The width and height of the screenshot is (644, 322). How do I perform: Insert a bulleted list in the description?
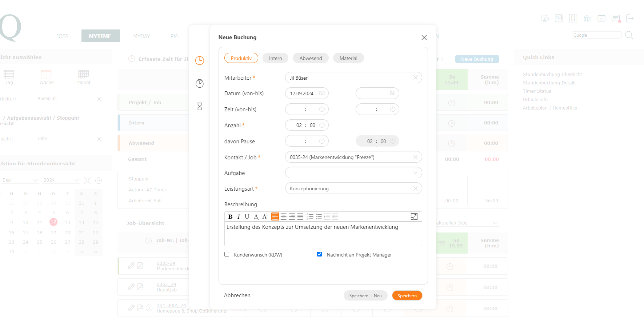click(310, 217)
